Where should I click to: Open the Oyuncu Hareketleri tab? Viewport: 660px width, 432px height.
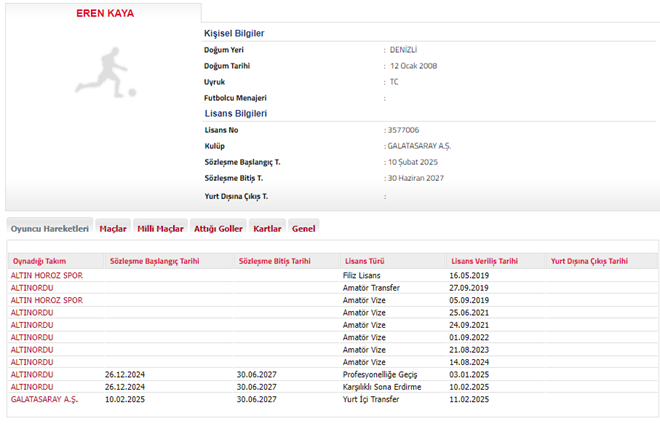coord(49,228)
